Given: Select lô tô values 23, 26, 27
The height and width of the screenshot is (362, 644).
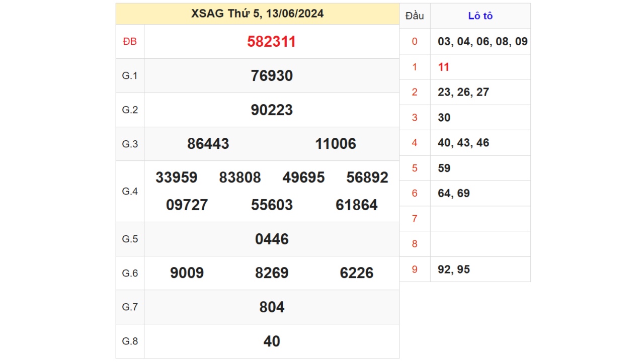Looking at the screenshot, I should [463, 92].
